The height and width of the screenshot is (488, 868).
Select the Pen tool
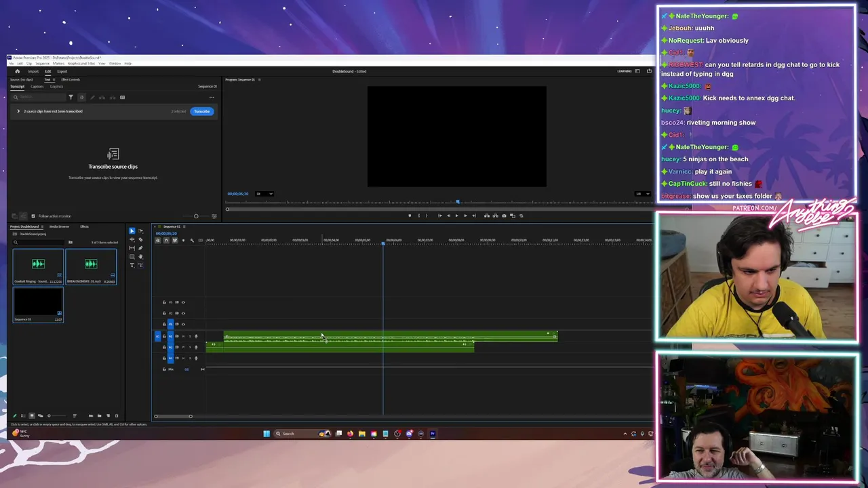click(x=140, y=248)
